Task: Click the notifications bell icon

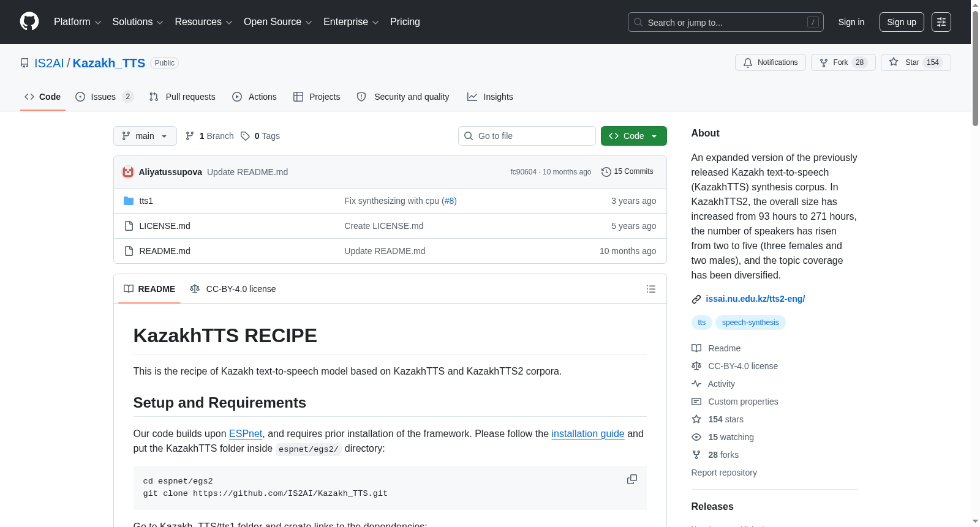Action: click(x=748, y=62)
